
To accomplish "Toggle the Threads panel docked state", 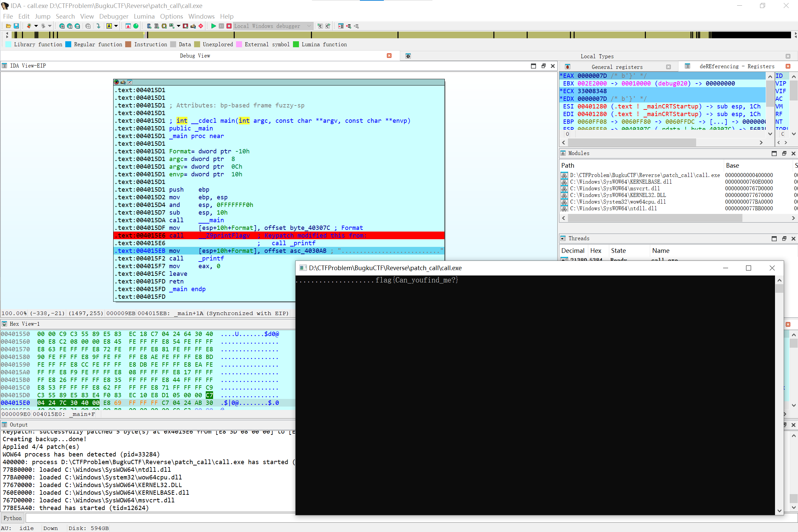I will click(784, 239).
